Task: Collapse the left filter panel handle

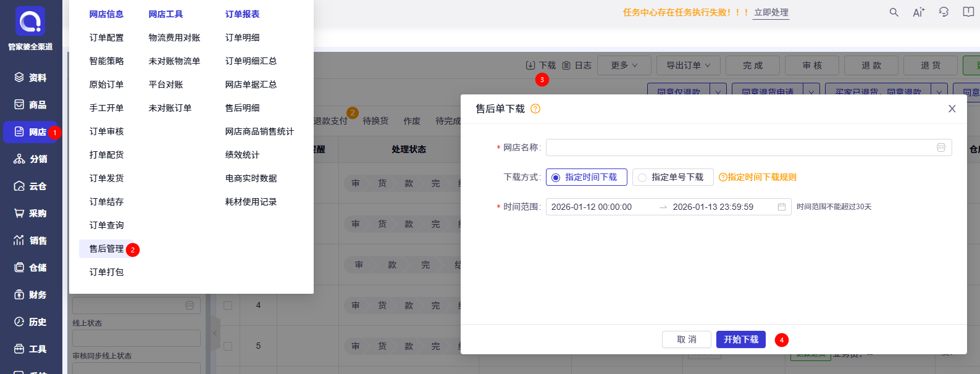Action: 214,333
